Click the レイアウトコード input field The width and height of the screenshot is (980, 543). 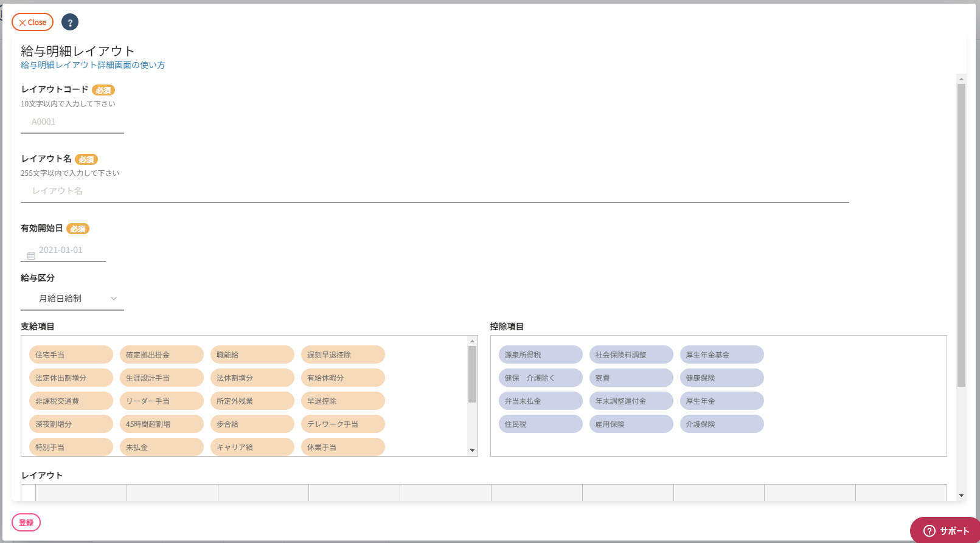point(72,122)
